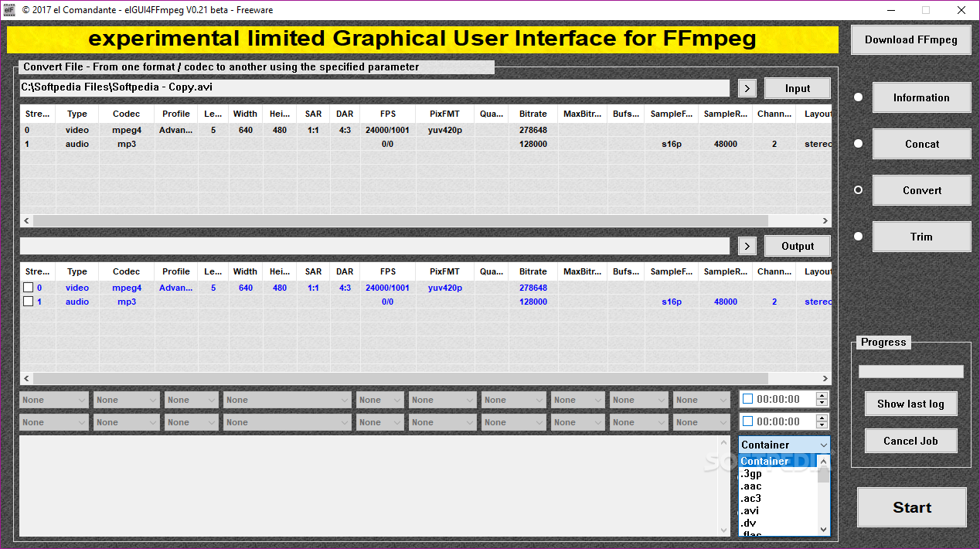This screenshot has height=549, width=980.
Task: Click the input file path field
Action: [374, 87]
